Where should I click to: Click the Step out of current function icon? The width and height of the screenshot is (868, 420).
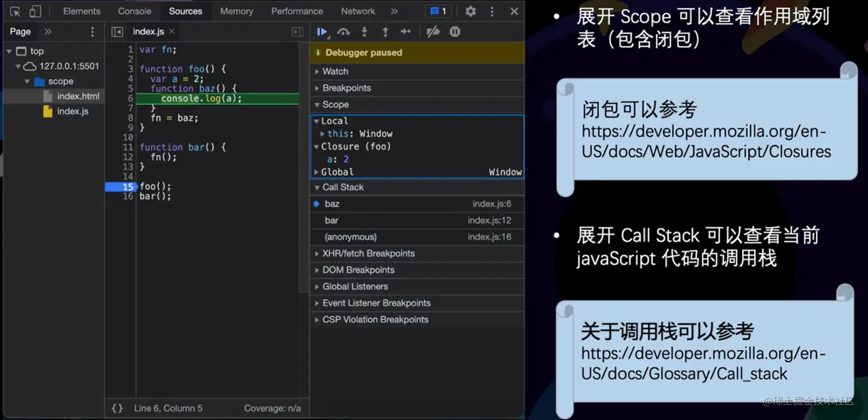(385, 32)
